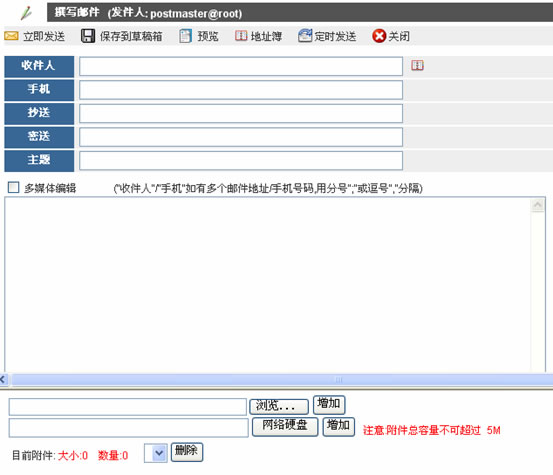Click the 浏览... browse button
Viewport: 553px width, 475px height.
279,406
